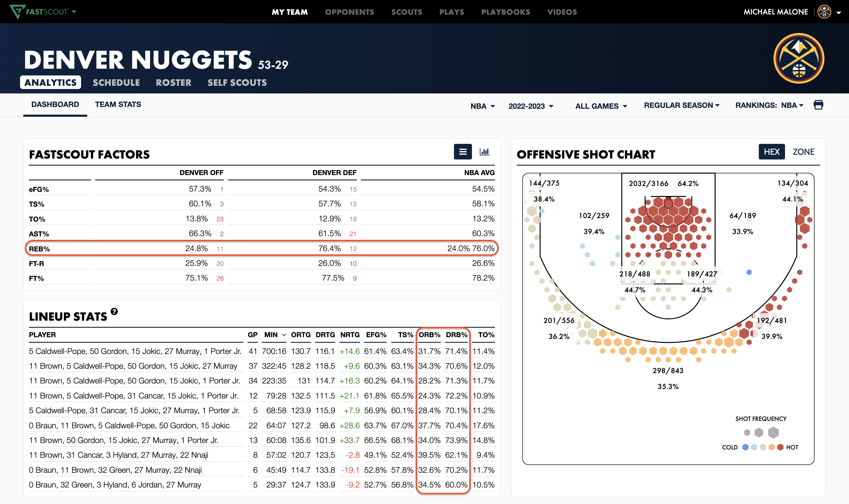Open the ALL GAMES filter dropdown

click(601, 106)
